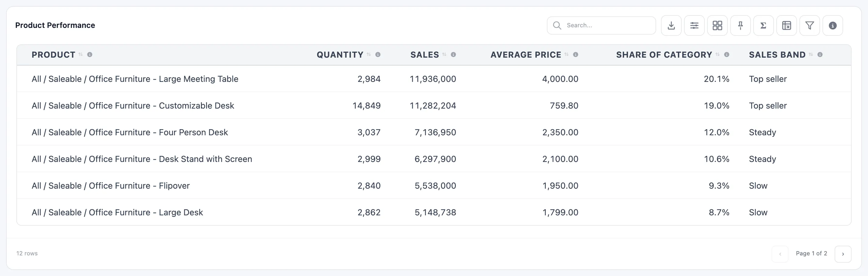This screenshot has height=276, width=868.
Task: Click the Sales column sort arrows
Action: tap(444, 55)
